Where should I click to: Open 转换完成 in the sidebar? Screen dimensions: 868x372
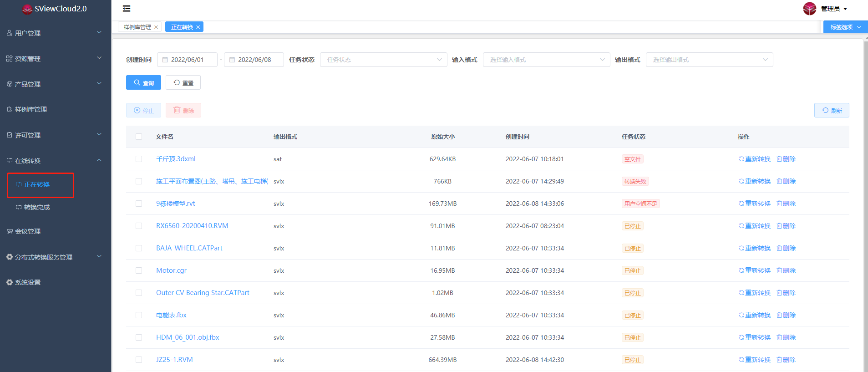[x=36, y=207]
